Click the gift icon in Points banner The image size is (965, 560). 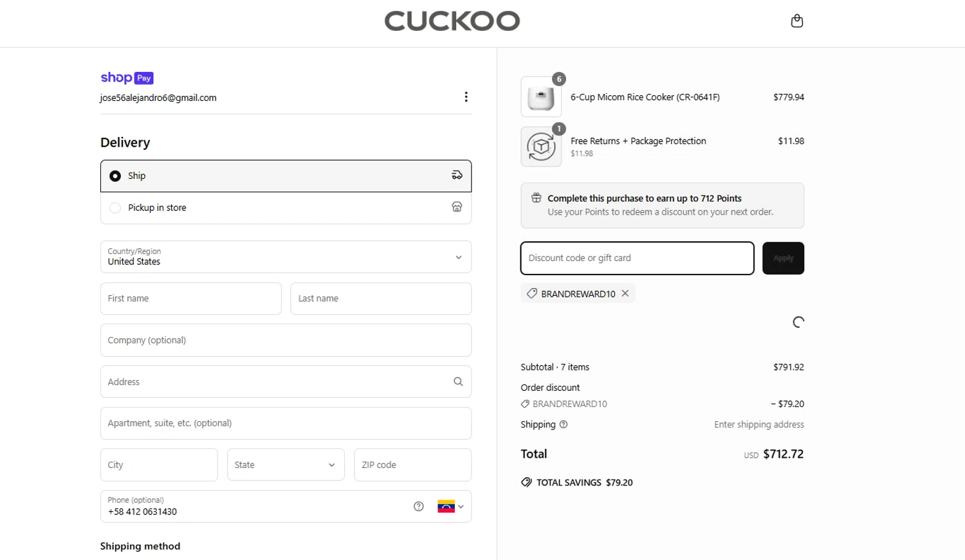tap(537, 198)
